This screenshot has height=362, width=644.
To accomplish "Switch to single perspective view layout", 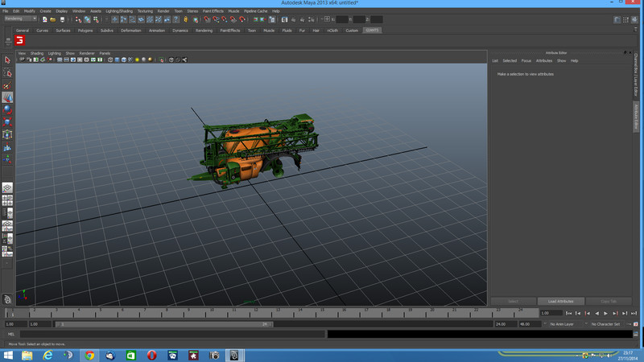I will coord(7,187).
